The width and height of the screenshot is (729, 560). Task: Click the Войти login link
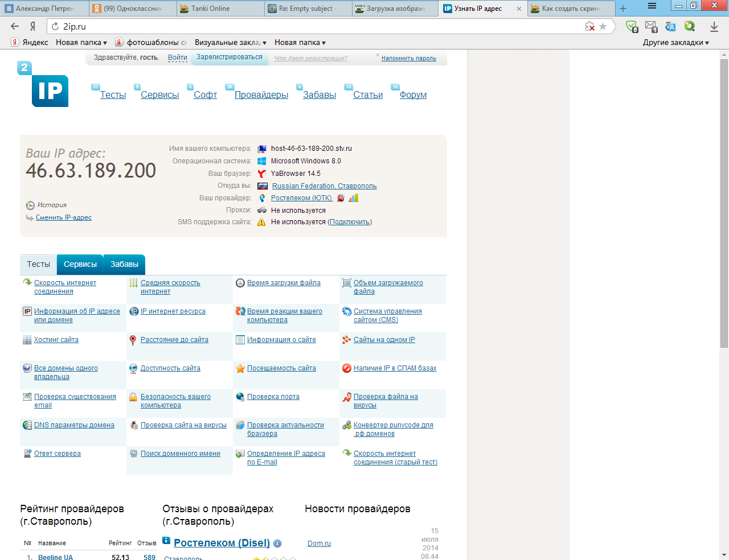tap(178, 57)
